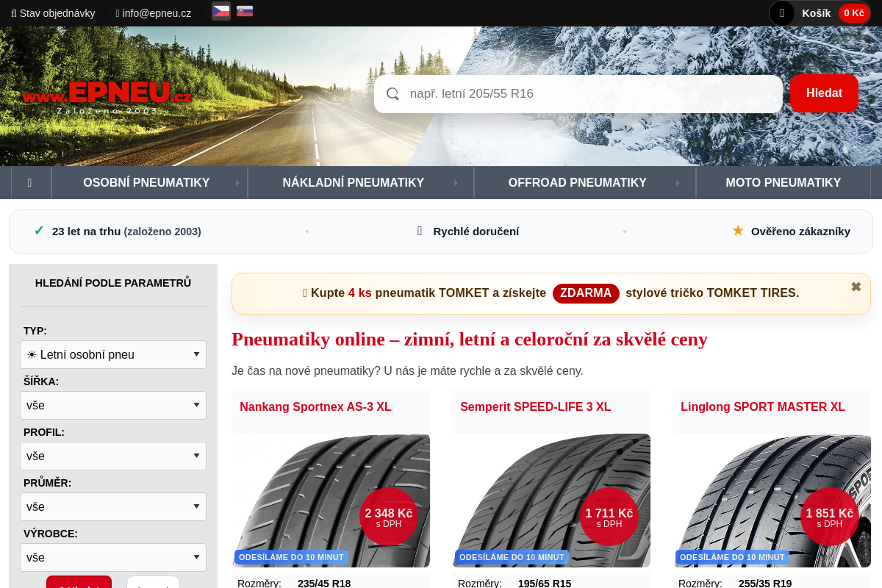The image size is (882, 588).
Task: Open Linglong SPORT MASTER XL product link
Action: (763, 406)
